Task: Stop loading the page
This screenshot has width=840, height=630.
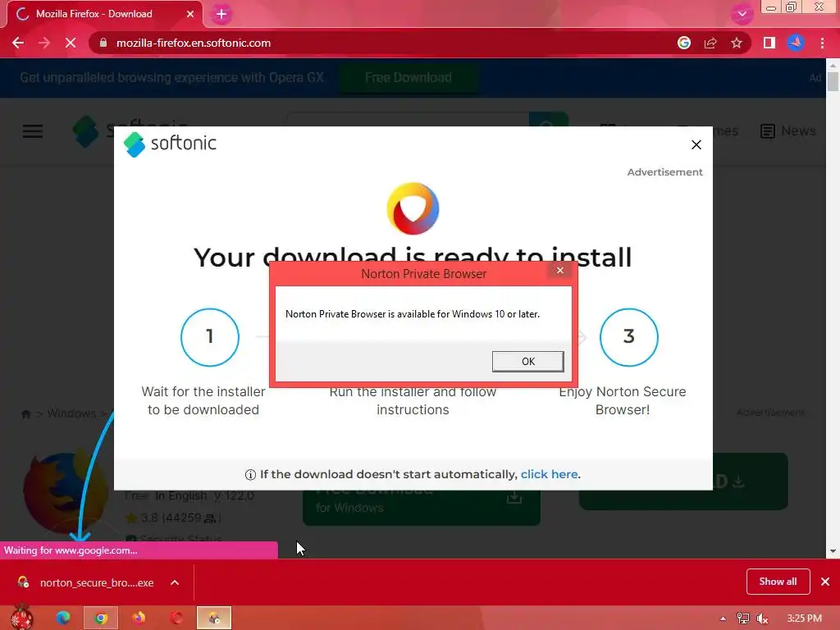Action: click(71, 43)
